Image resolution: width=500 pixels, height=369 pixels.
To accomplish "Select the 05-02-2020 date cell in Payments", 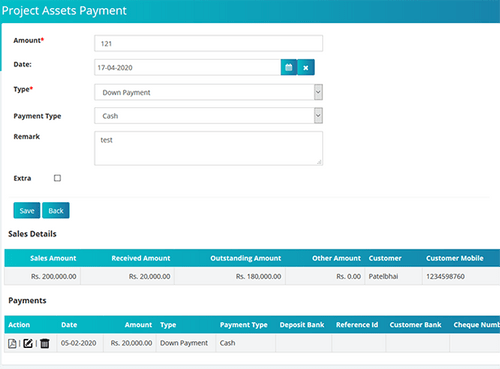I will pos(80,343).
